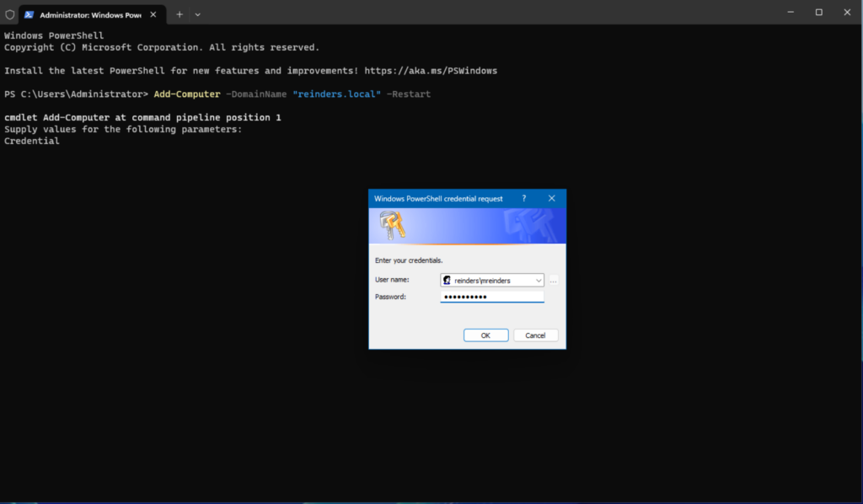Screen dimensions: 863x504
Task: Expand the User name dropdown arrow
Action: pos(539,280)
